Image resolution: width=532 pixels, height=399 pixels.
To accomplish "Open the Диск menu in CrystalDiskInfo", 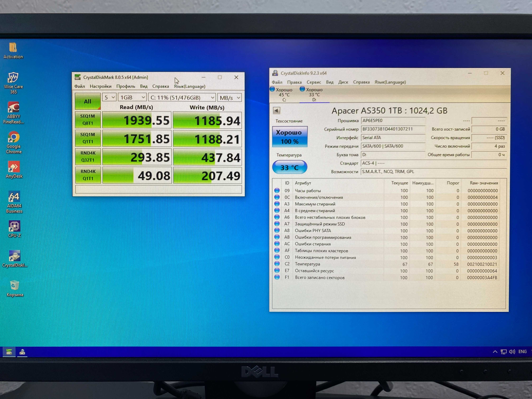I will pos(343,82).
